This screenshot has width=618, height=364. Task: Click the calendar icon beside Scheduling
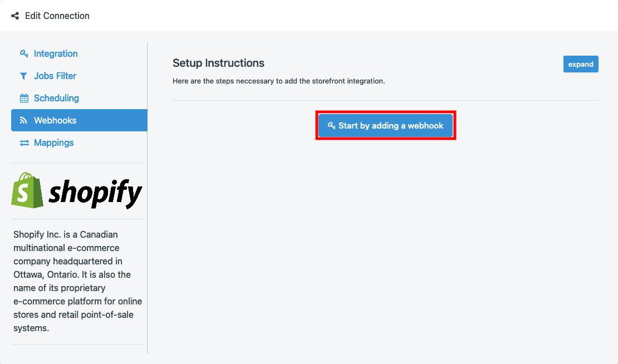click(24, 98)
